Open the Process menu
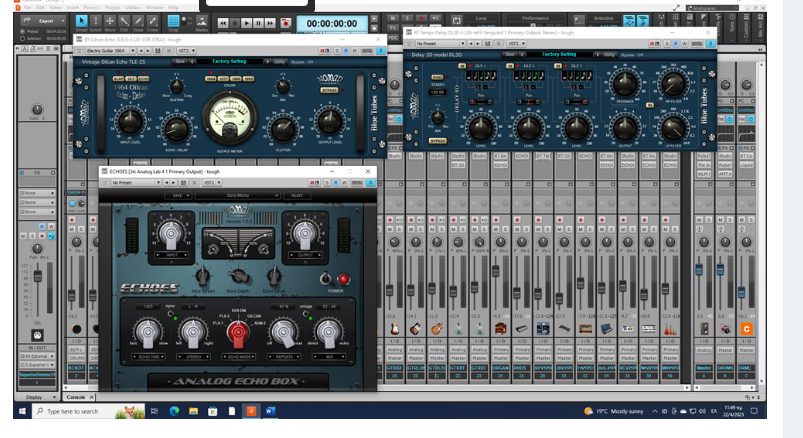 point(92,8)
